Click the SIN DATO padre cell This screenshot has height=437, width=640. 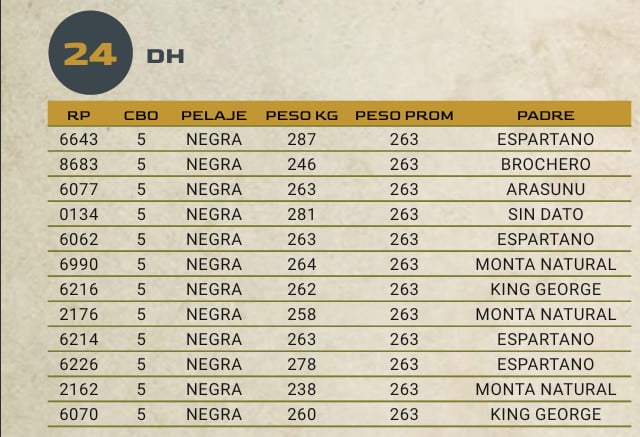click(546, 214)
